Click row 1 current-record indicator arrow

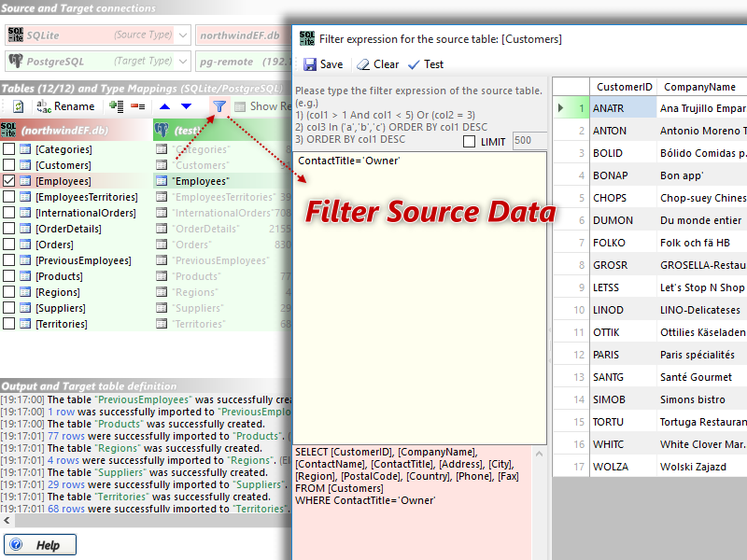click(561, 108)
